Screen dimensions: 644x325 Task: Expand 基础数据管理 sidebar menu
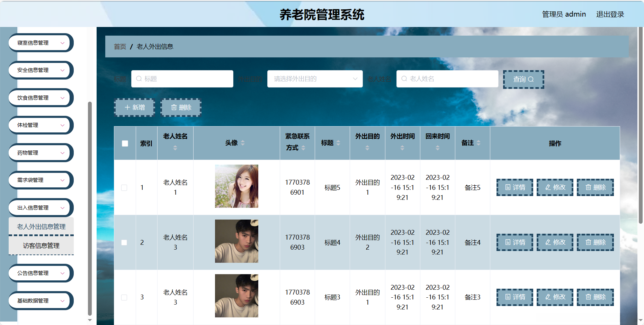pos(41,301)
